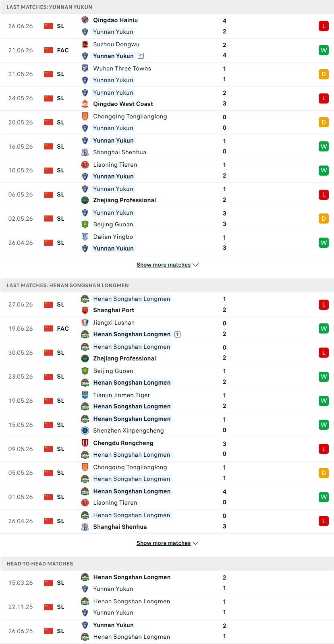Open the Beijing Guoan team link in the 02.05.26 match

click(113, 224)
